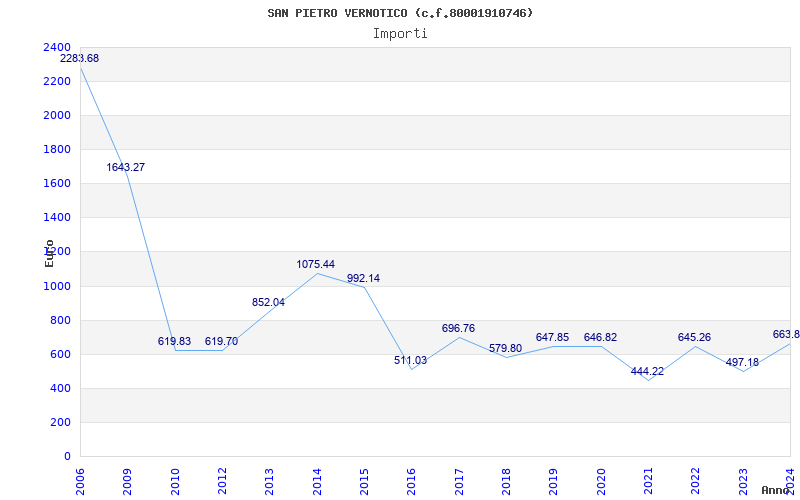
Task: Click the x-axis year 2010
Action: [x=175, y=482]
